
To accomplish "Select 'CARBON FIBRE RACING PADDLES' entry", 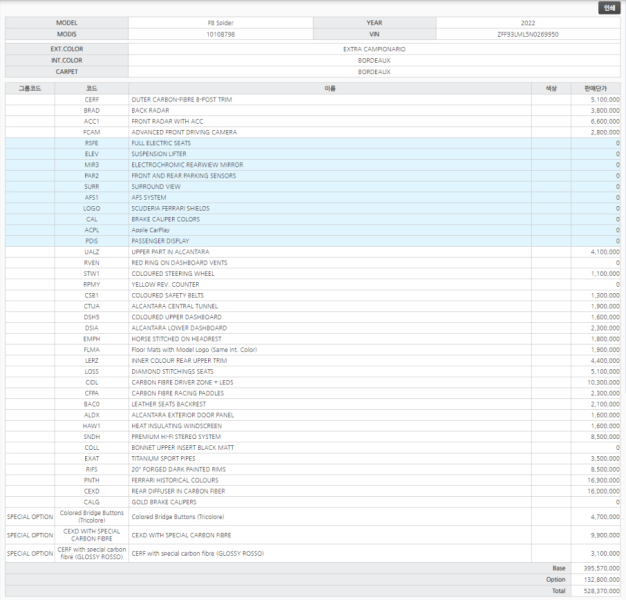I will 178,393.
